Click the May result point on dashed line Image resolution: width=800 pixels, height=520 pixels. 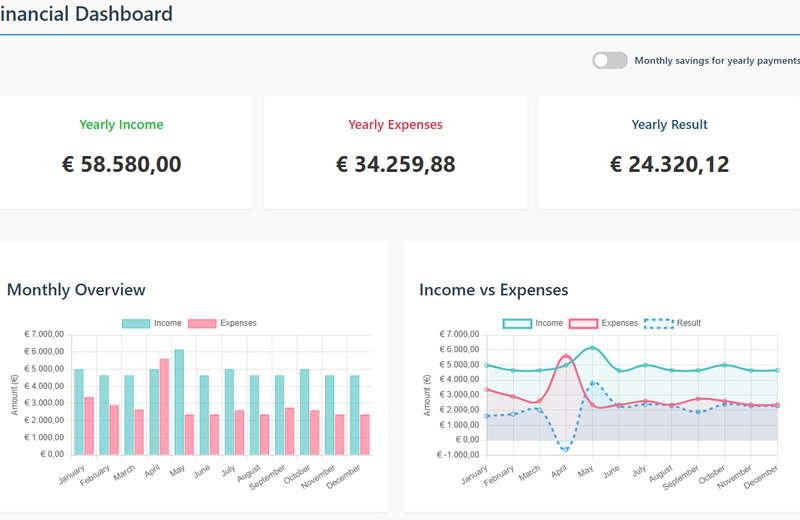592,383
